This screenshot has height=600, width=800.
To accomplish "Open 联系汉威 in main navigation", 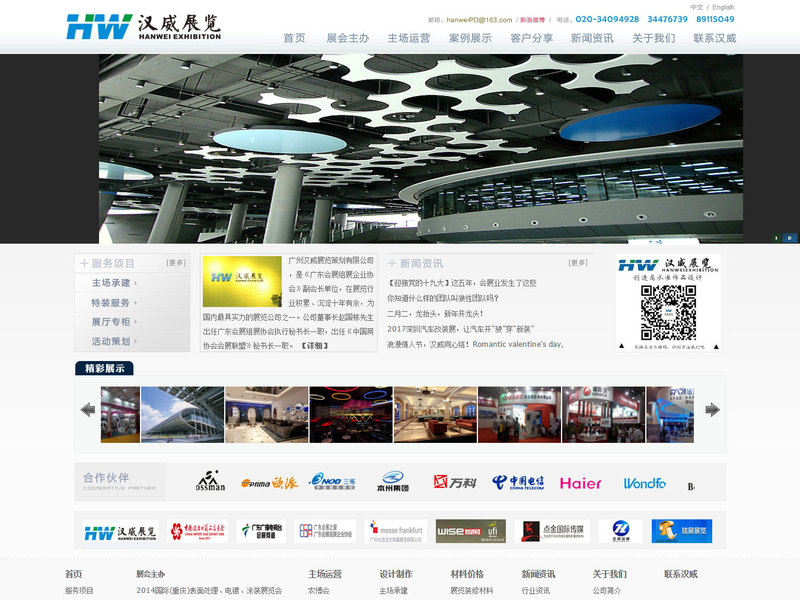I will [715, 38].
